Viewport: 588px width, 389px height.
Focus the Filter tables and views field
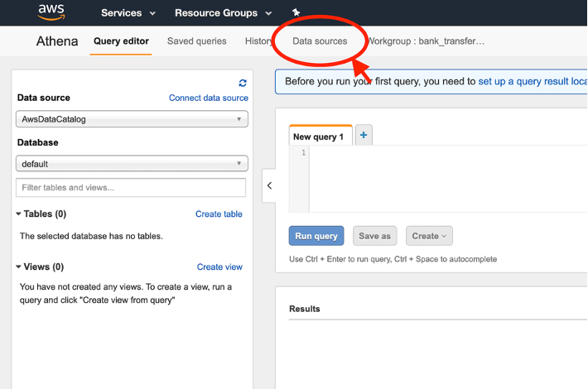[x=131, y=187]
